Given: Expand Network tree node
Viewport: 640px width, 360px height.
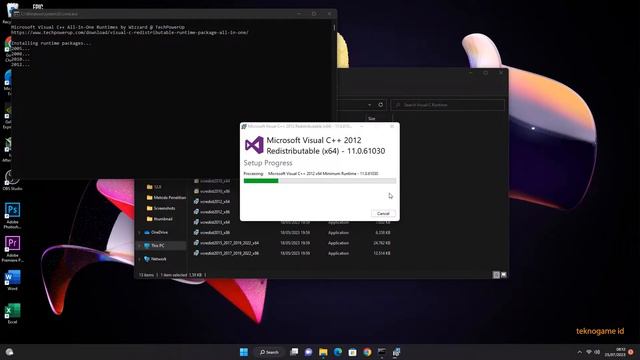Looking at the screenshot, I should tap(140, 259).
